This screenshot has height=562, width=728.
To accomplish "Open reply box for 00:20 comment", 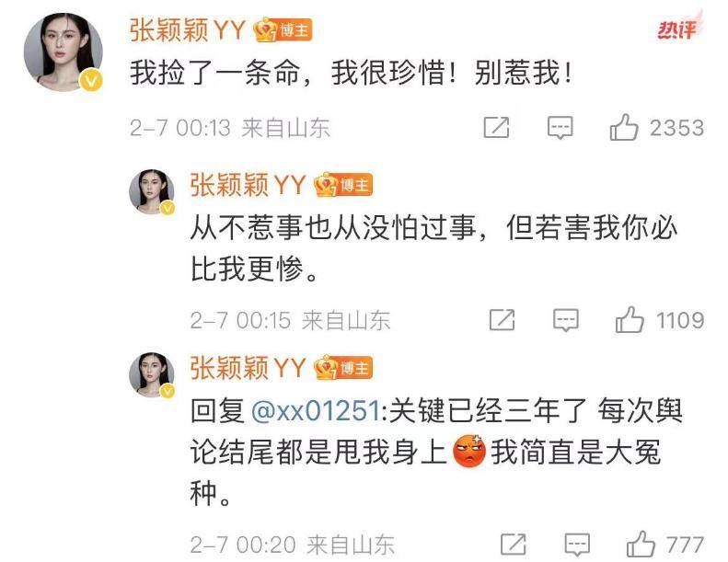I will [577, 545].
